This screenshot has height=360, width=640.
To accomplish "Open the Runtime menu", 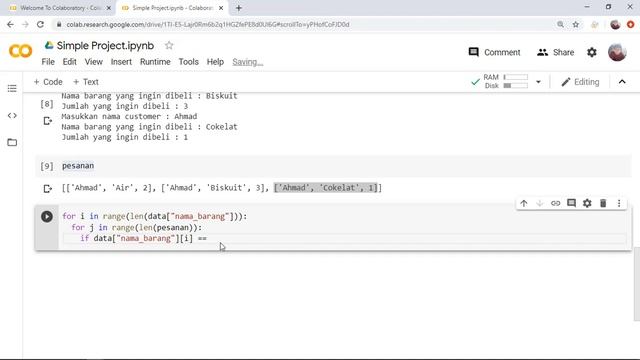I will pos(155,62).
